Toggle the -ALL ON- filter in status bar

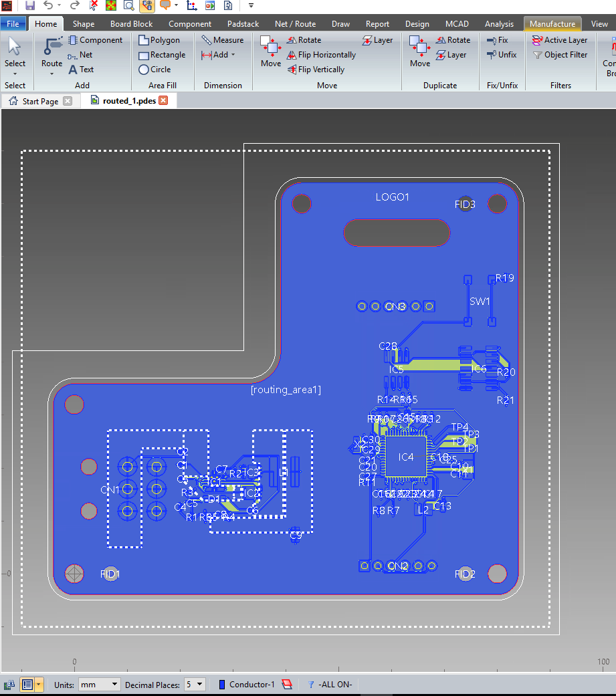(330, 685)
